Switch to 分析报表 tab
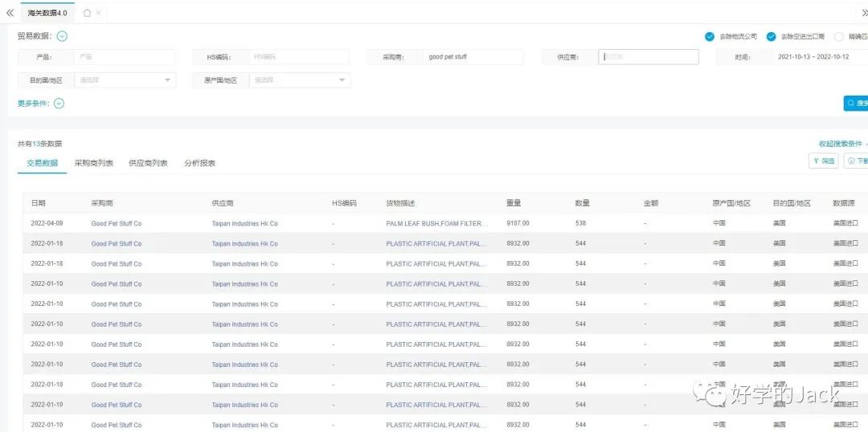868x432 pixels. point(199,163)
